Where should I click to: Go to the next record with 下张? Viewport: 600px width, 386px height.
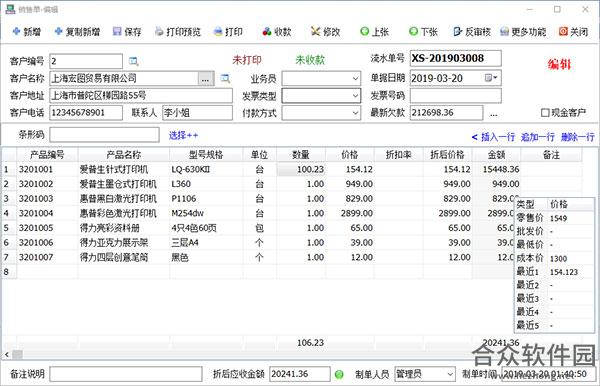coord(423,32)
